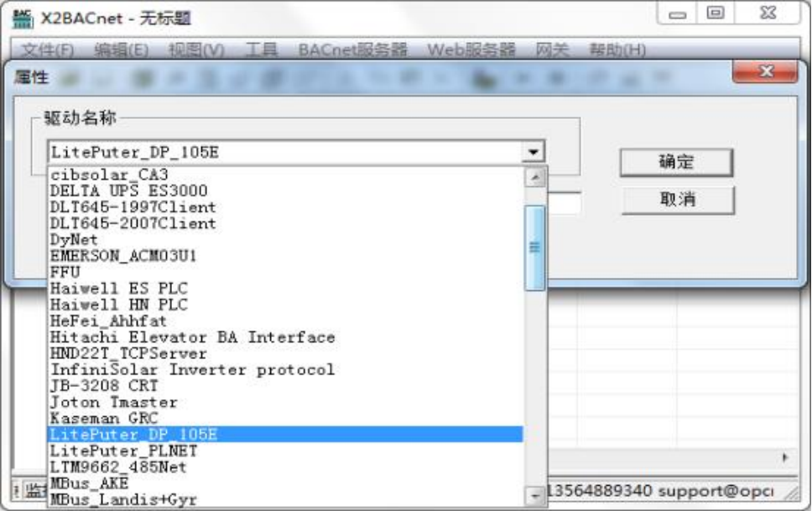Open the Web服务器 menu
This screenshot has height=511, width=812.
point(471,50)
